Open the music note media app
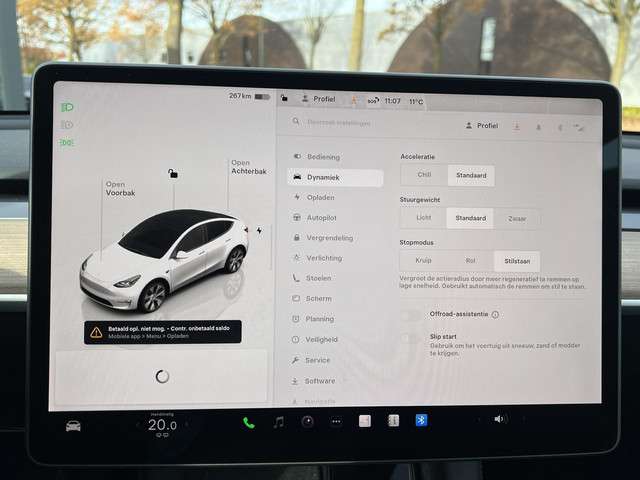This screenshot has height=480, width=640. click(x=278, y=422)
